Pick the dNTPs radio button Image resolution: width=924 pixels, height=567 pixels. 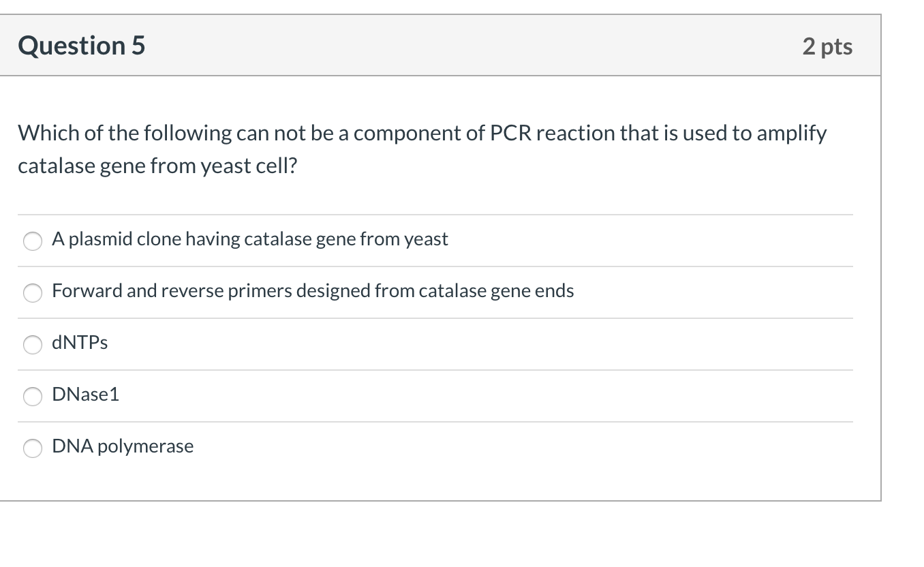pos(33,345)
